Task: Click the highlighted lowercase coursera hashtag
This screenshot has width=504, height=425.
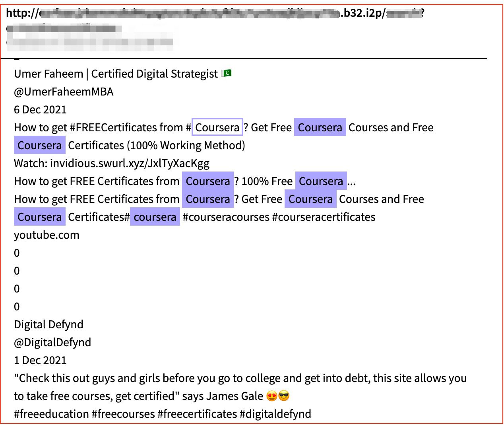Action: pyautogui.click(x=155, y=217)
